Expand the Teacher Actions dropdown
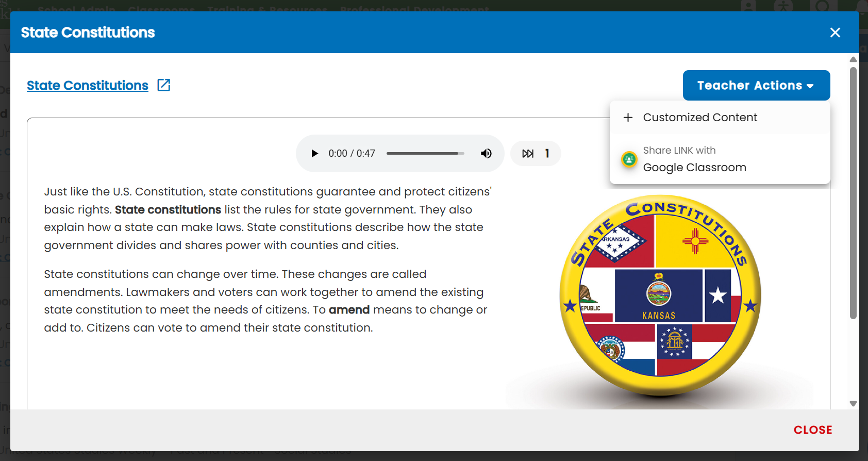The height and width of the screenshot is (461, 868). 756,85
